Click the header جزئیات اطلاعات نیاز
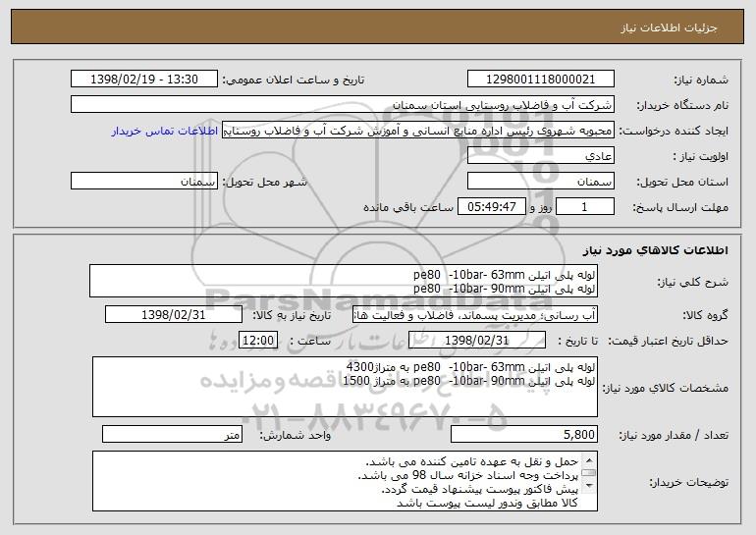The height and width of the screenshot is (535, 756). coord(669,27)
